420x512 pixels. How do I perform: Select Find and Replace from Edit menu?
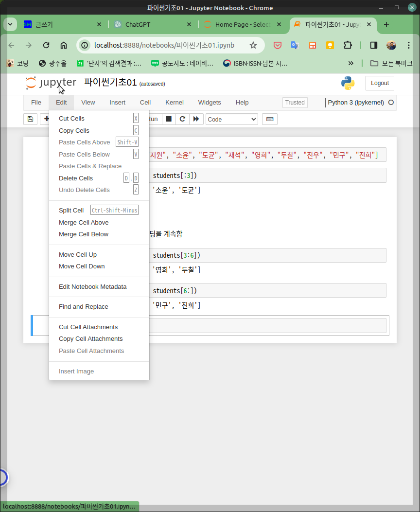(x=83, y=306)
